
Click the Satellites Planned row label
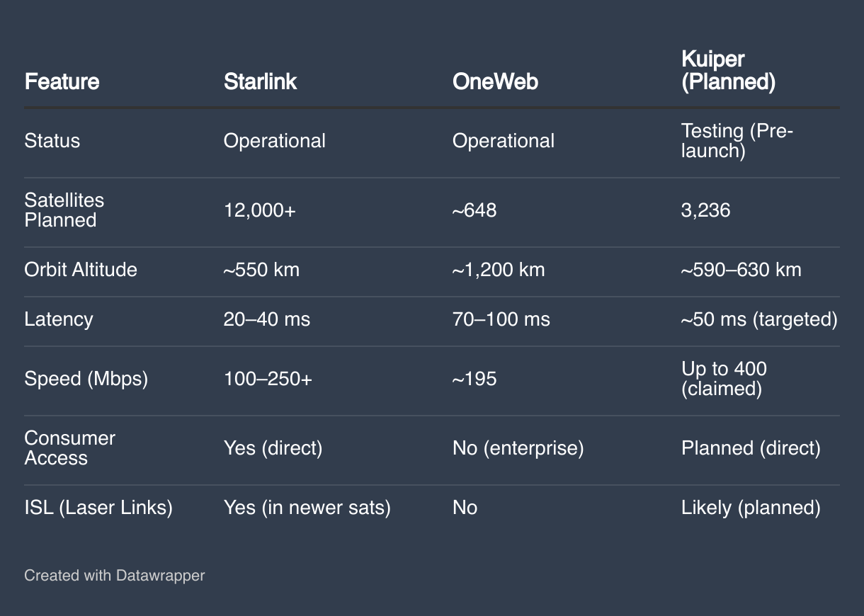[x=64, y=210]
